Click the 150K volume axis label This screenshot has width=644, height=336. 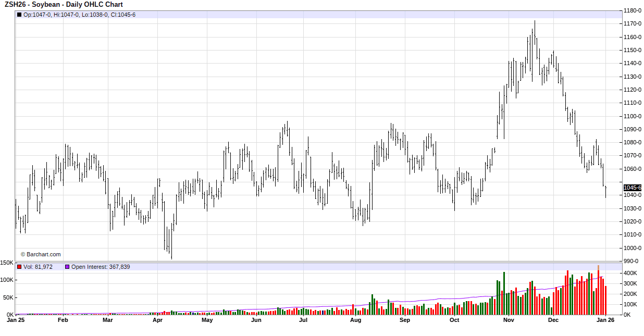coord(7,263)
